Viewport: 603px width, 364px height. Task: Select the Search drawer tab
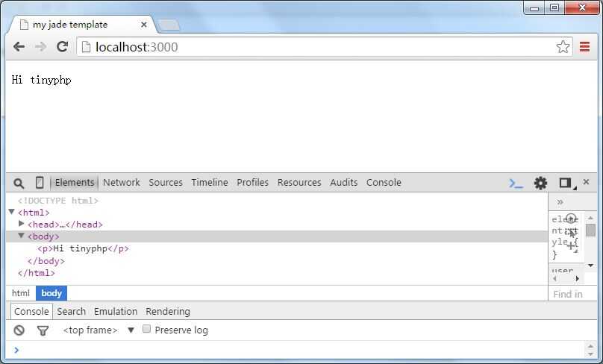click(71, 311)
